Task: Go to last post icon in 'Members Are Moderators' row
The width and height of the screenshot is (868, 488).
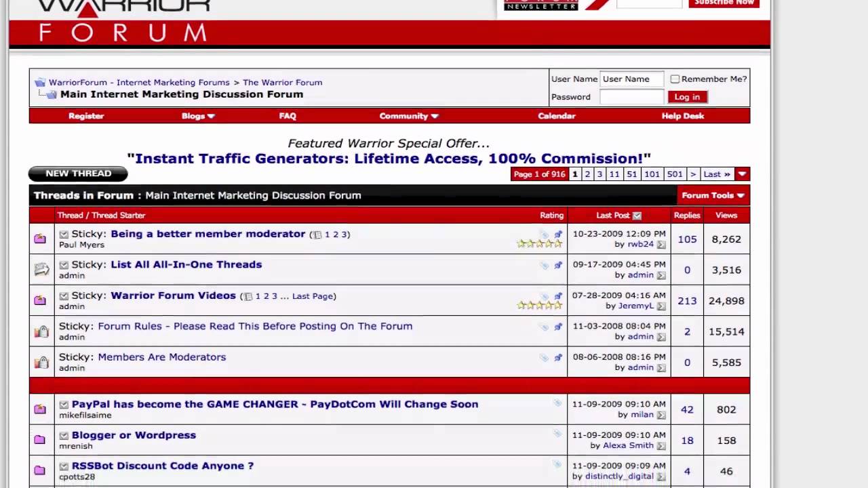Action: pos(661,368)
